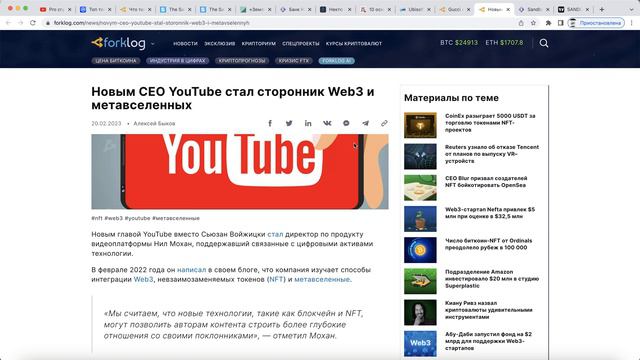Image resolution: width=640 pixels, height=360 pixels.
Task: Share article on Reddit icon
Action: tap(346, 123)
